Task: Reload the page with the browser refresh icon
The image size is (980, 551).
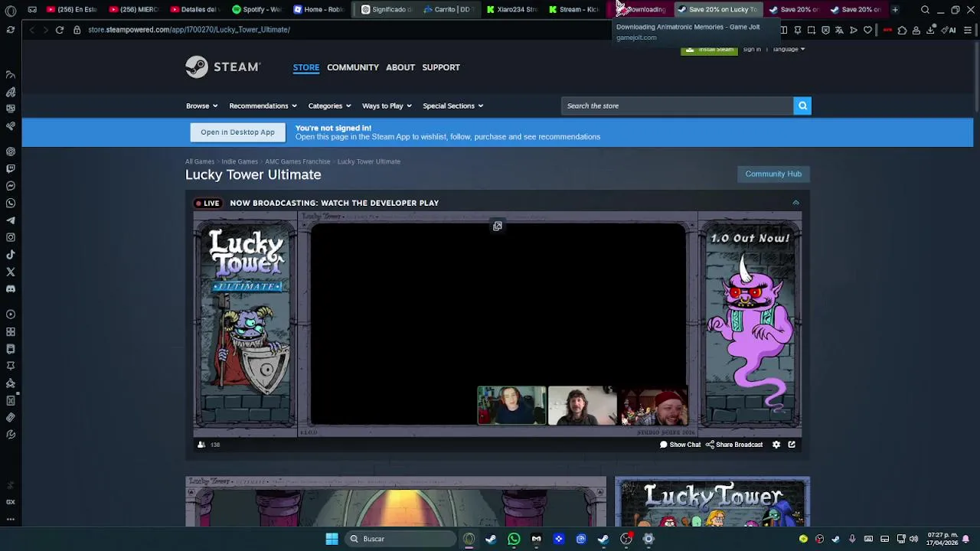Action: tap(60, 30)
